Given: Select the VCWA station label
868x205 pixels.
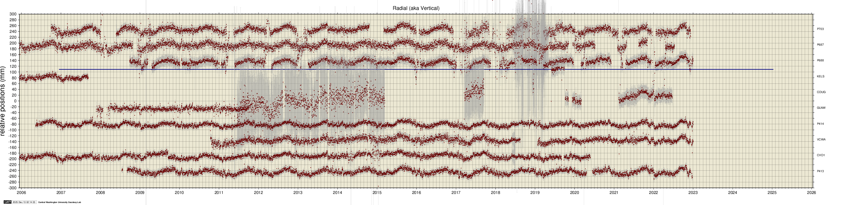Looking at the screenshot, I should click(x=821, y=140).
